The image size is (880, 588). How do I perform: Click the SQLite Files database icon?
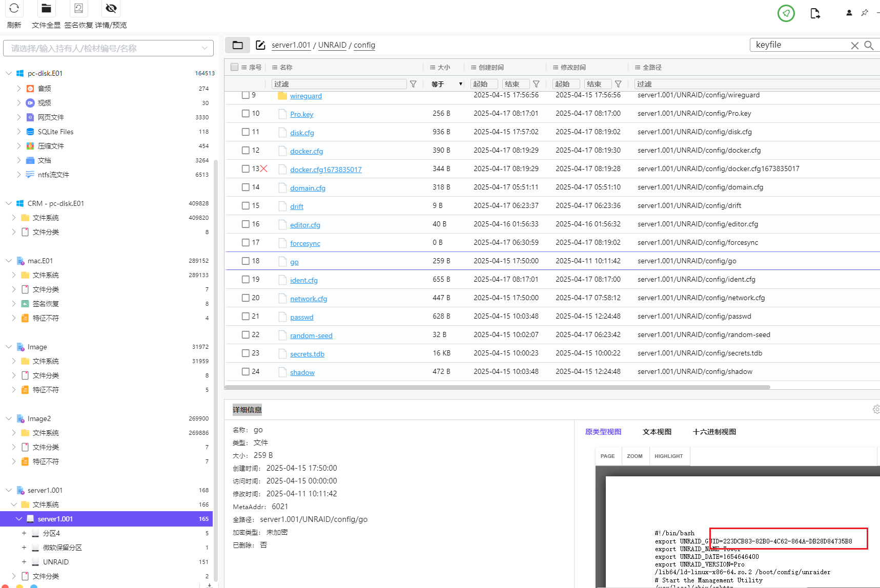(x=30, y=132)
